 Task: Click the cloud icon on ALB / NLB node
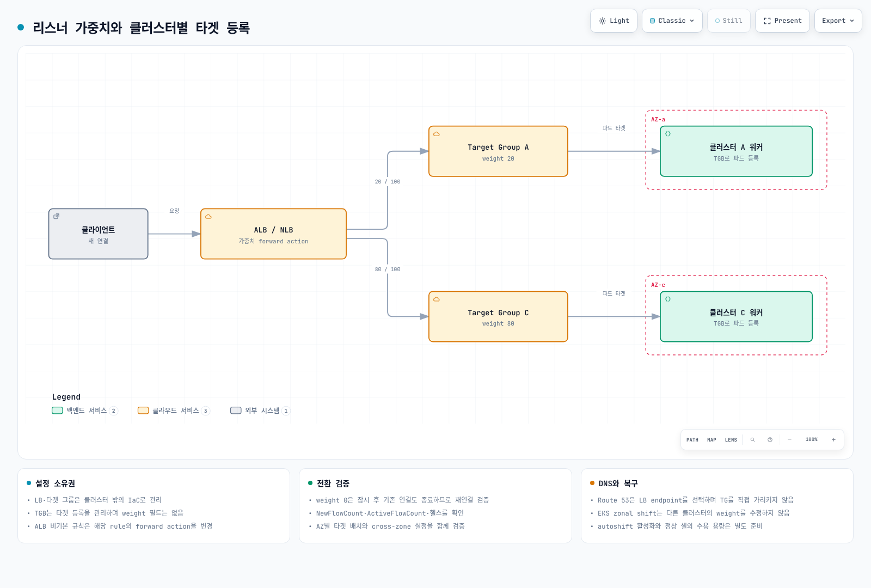(208, 217)
